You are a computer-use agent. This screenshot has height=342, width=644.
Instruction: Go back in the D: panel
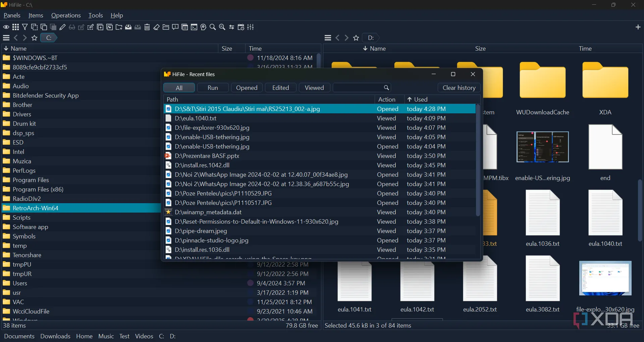[x=337, y=38]
